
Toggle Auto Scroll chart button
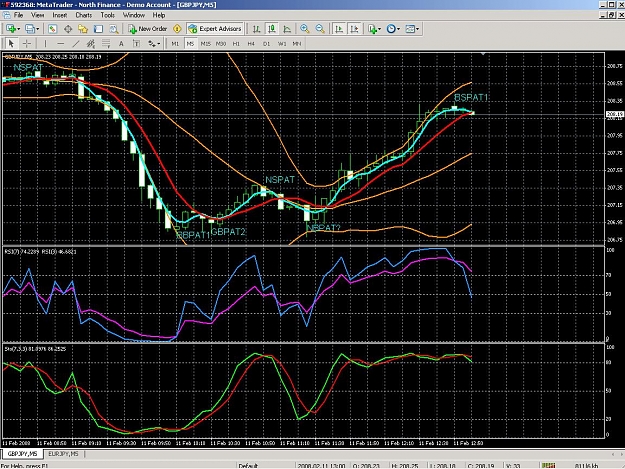click(339, 29)
